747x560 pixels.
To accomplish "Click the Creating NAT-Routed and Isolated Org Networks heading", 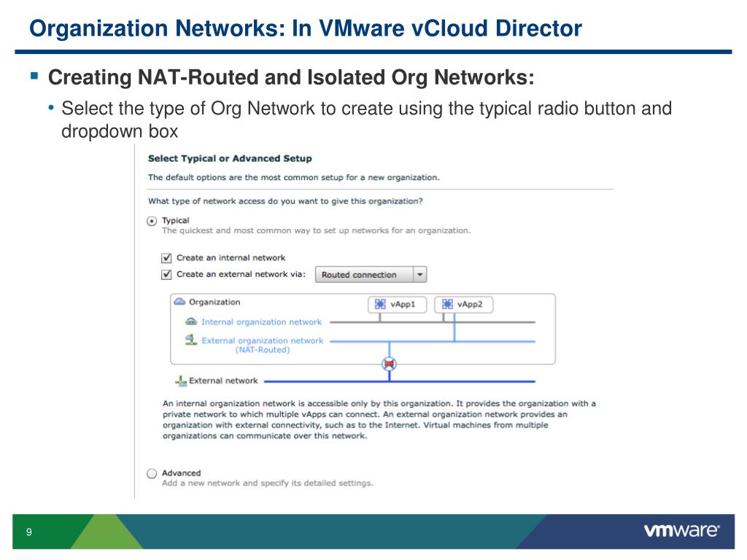I will (291, 77).
